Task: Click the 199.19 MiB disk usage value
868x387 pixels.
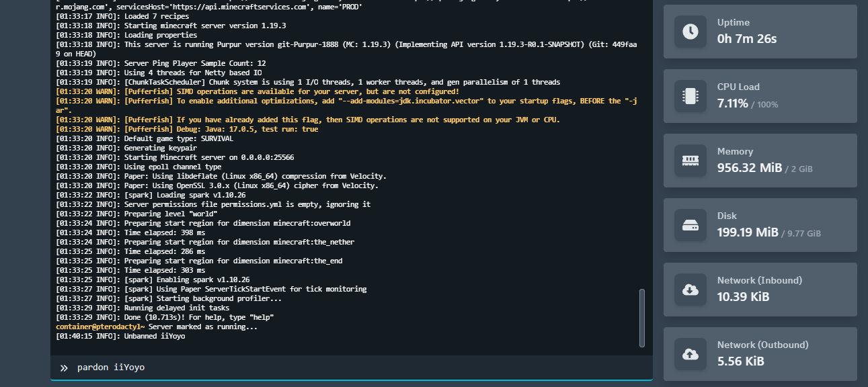Action: click(x=747, y=232)
